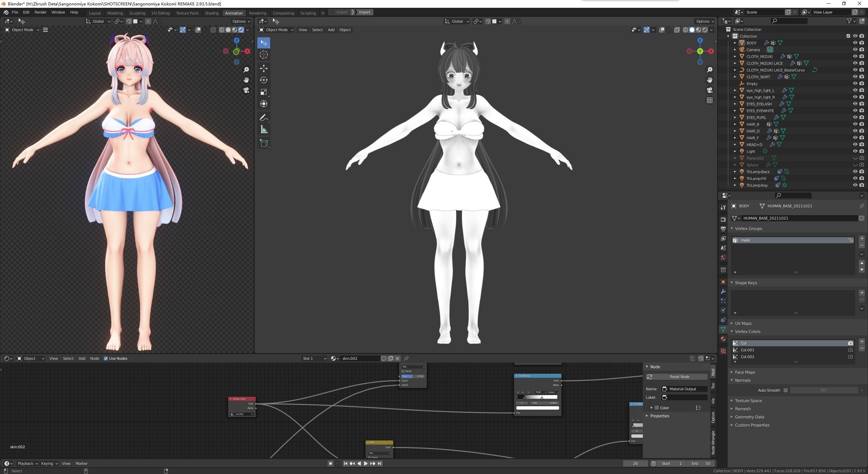Jump to the end frame

[380, 463]
